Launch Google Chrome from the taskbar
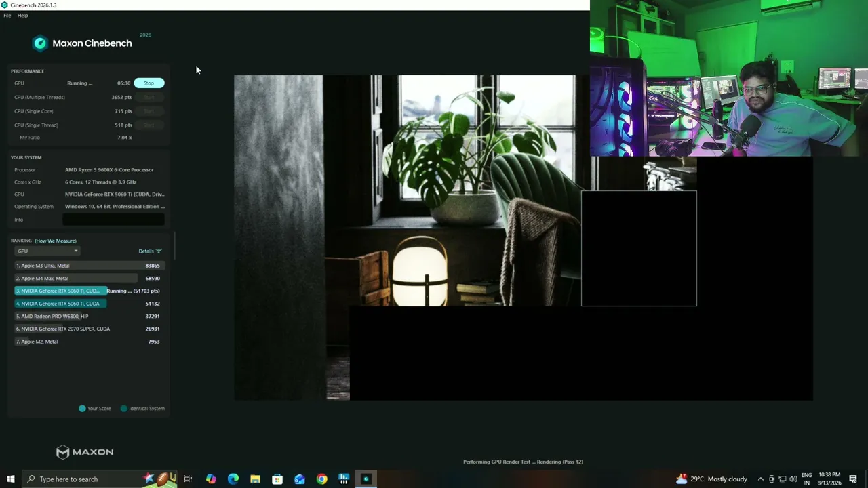 [x=321, y=479]
